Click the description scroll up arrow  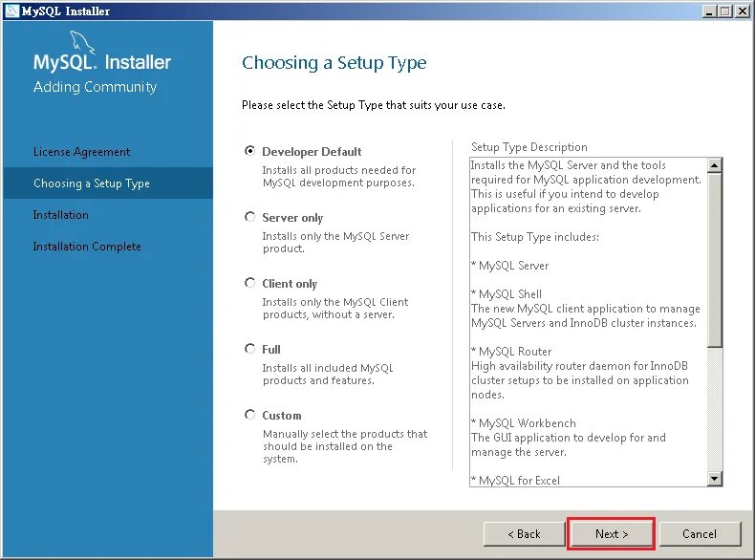click(x=715, y=165)
